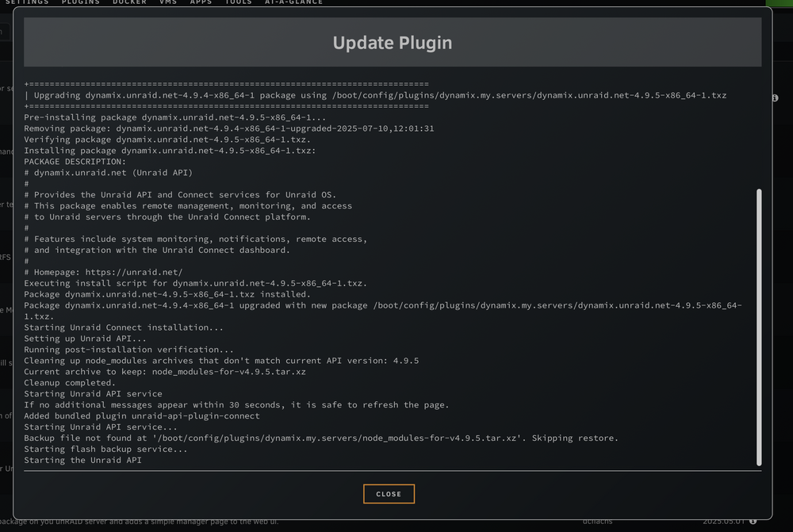The image size is (793, 532).
Task: Open the PLUGINS tab behind the dialog
Action: point(80,2)
